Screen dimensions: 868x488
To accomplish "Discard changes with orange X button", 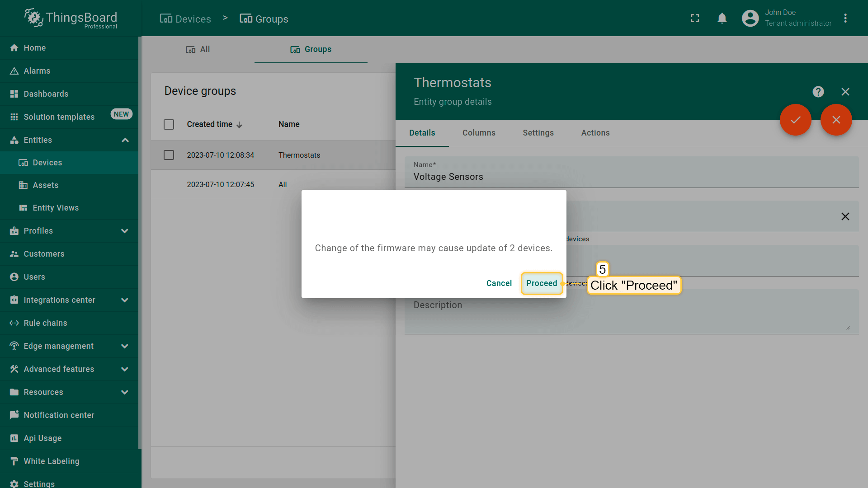I will coord(836,120).
